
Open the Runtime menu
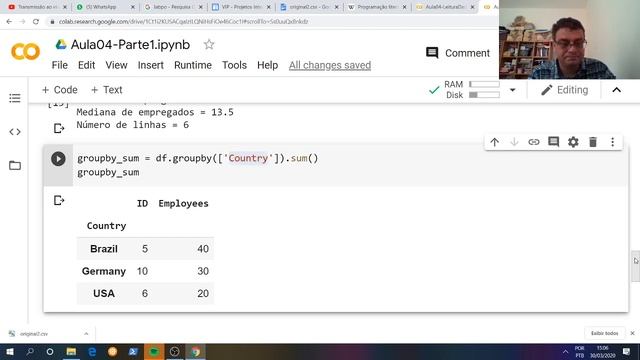[193, 65]
